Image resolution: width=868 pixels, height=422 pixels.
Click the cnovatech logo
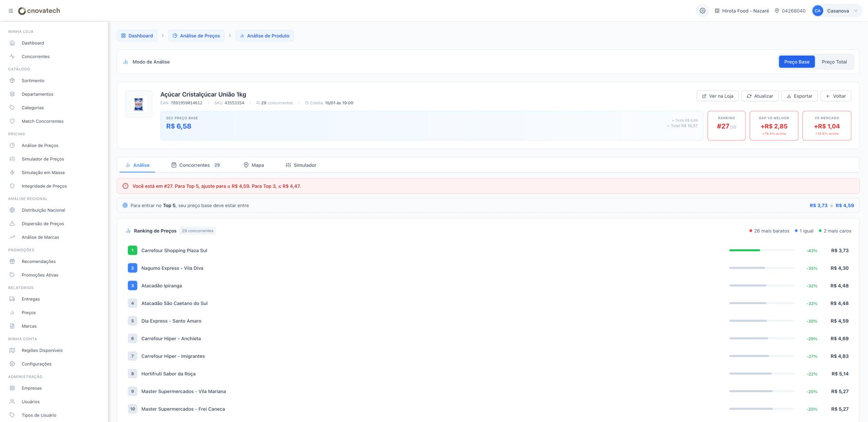(39, 11)
